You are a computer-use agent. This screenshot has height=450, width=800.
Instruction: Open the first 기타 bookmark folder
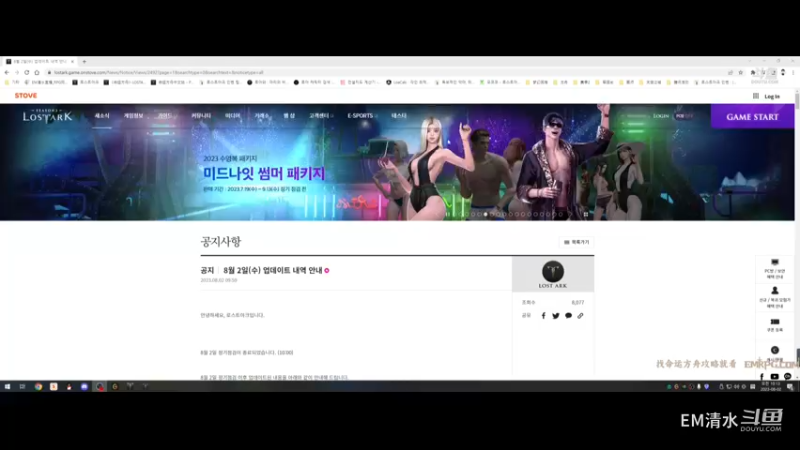[x=12, y=82]
